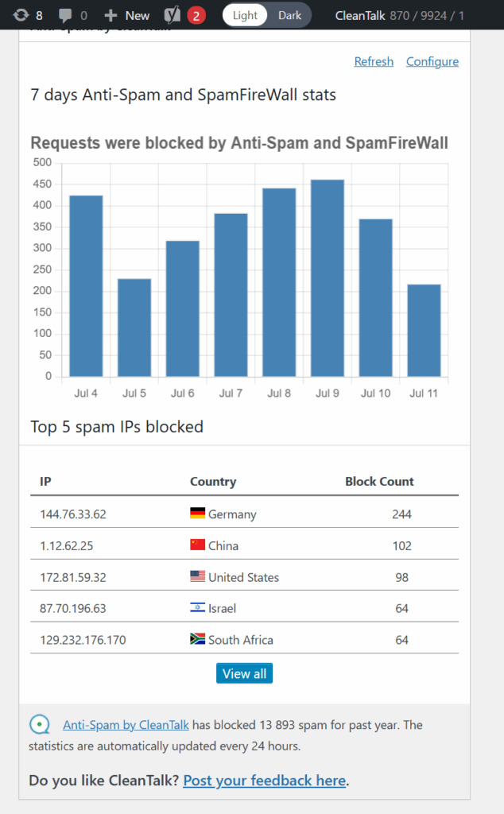Open the New content menu
Viewport: 504px width, 814px height.
[137, 15]
